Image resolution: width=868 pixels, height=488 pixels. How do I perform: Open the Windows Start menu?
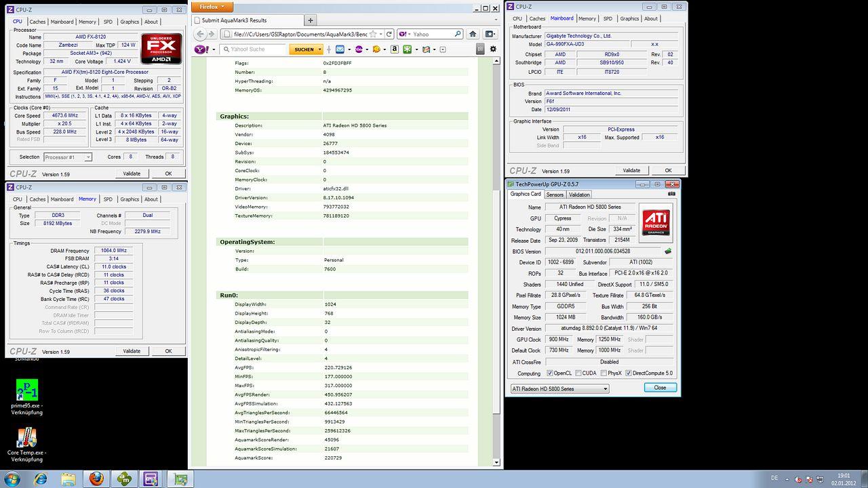coord(12,479)
